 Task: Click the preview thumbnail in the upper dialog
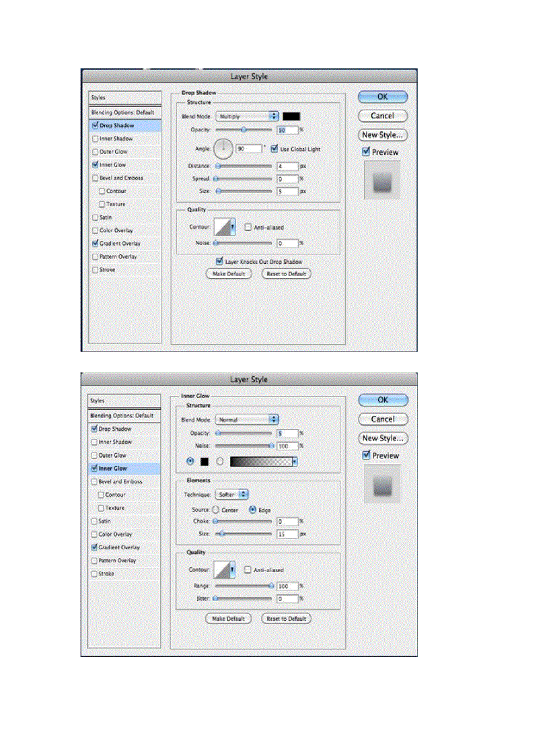381,180
